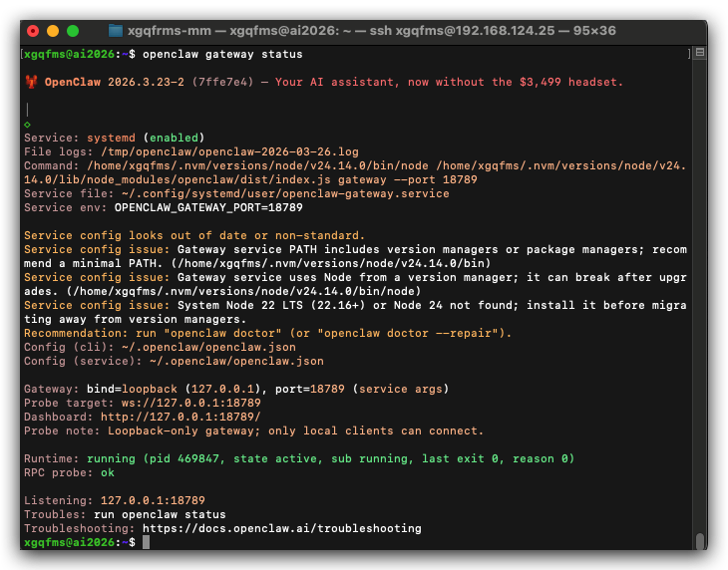Viewport: 728px width, 570px height.
Task: Click the Dashboard http://127.0.0.1:18789/ URL
Action: (181, 417)
